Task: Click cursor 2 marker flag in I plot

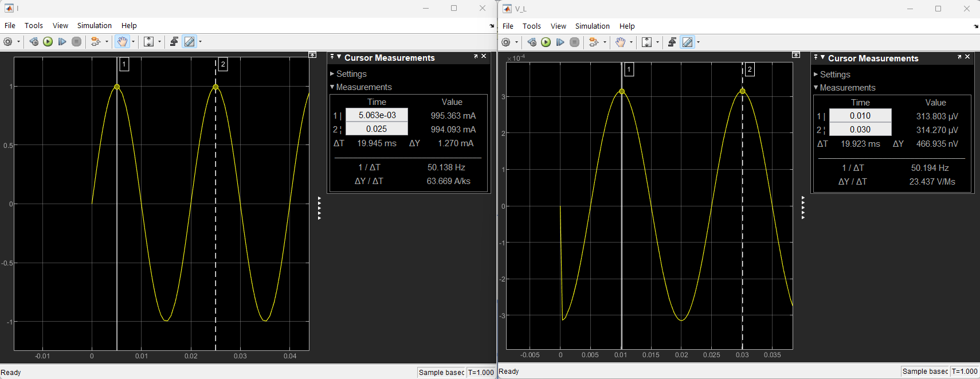Action: click(223, 64)
